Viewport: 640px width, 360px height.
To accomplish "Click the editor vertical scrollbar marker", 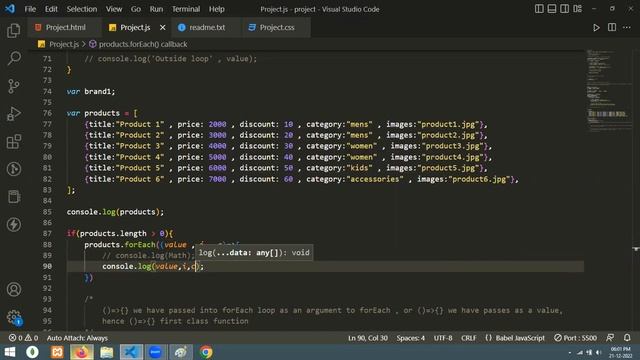I will point(636,249).
